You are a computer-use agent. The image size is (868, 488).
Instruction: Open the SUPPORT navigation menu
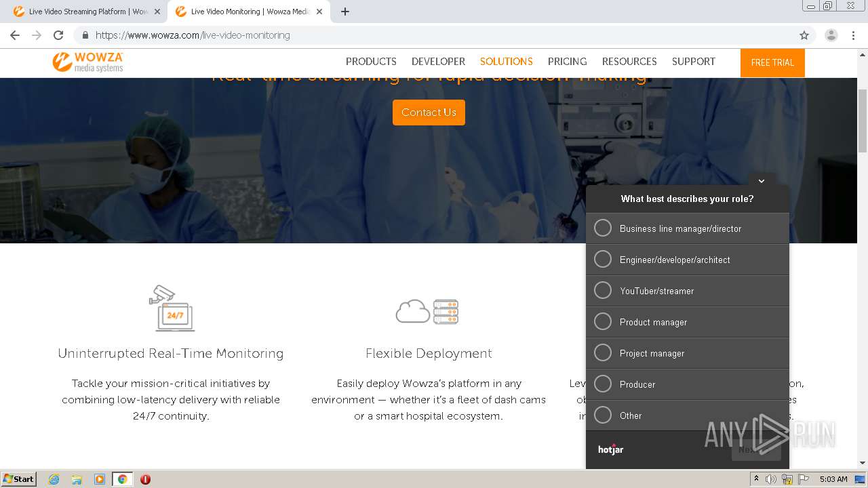[694, 62]
